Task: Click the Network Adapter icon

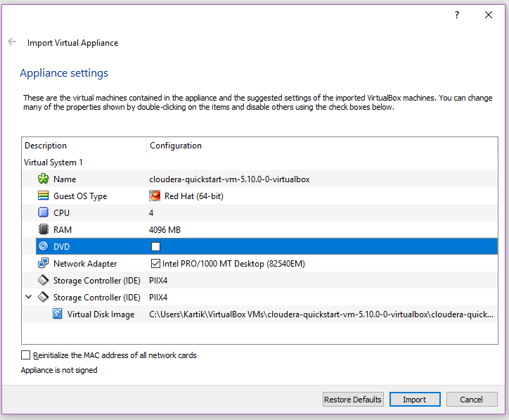Action: coord(43,264)
